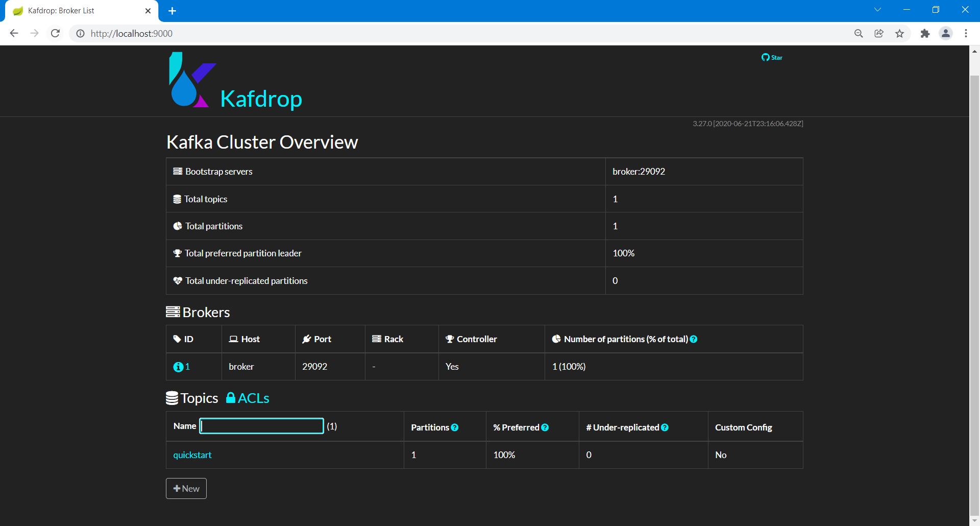Click the GitHub Star button
980x526 pixels.
click(772, 57)
